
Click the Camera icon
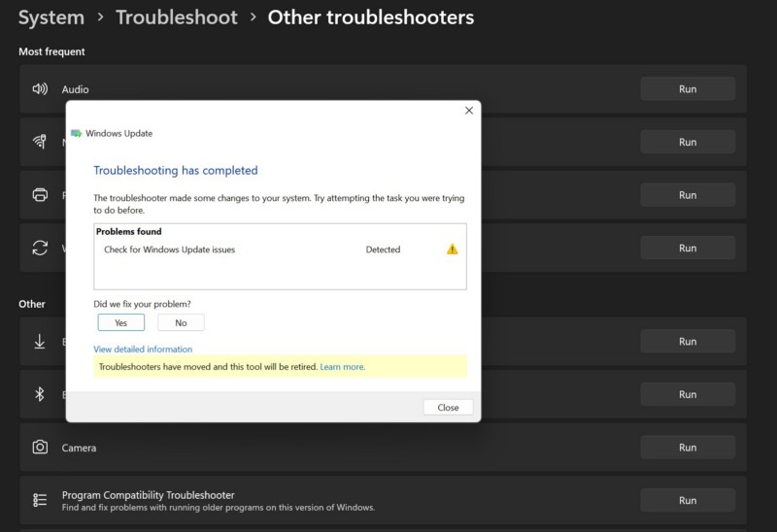point(40,448)
